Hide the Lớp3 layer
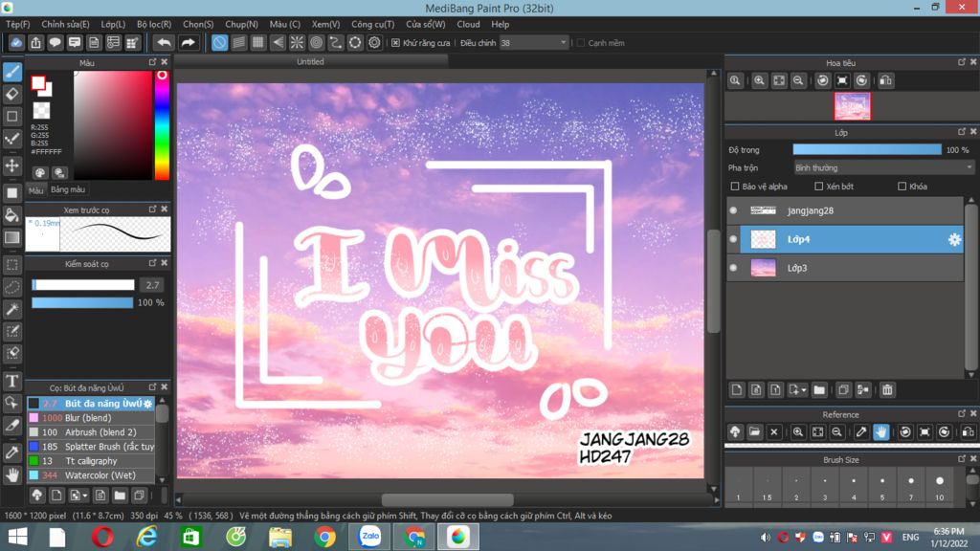The image size is (980, 551). pyautogui.click(x=734, y=268)
